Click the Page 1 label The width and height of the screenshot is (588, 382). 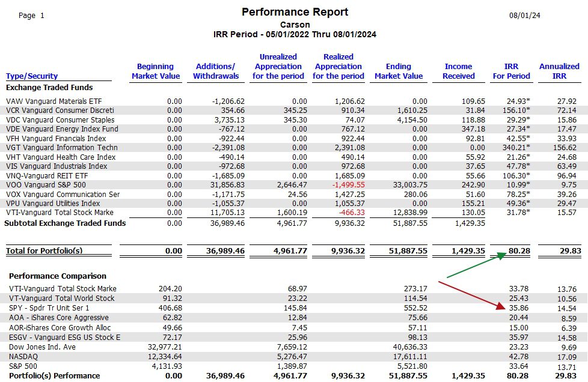pos(31,16)
